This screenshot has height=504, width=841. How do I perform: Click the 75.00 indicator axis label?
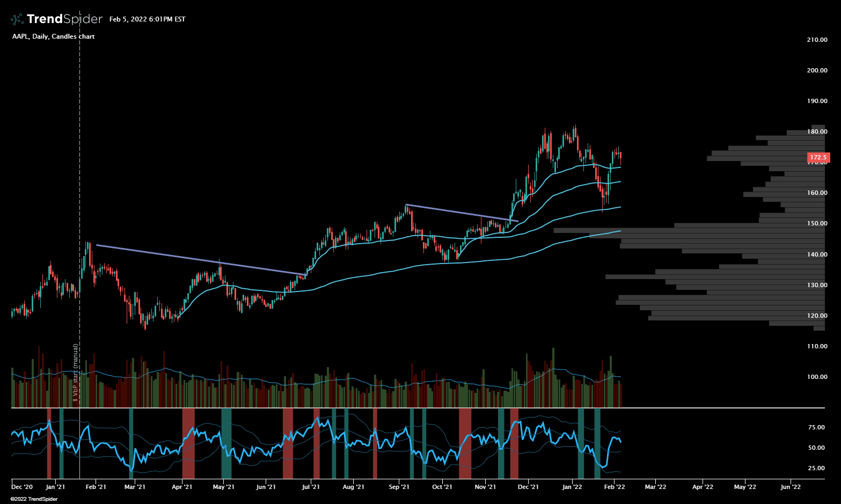pyautogui.click(x=816, y=427)
